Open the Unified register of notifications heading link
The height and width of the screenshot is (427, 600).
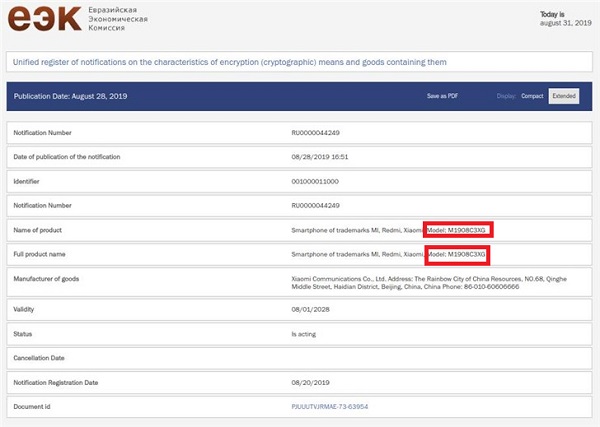(230, 62)
